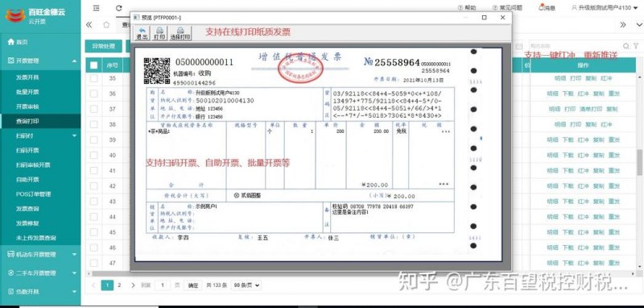This screenshot has width=644, height=308.
Task: Click 红冲 link in row 35
Action: 606,78
